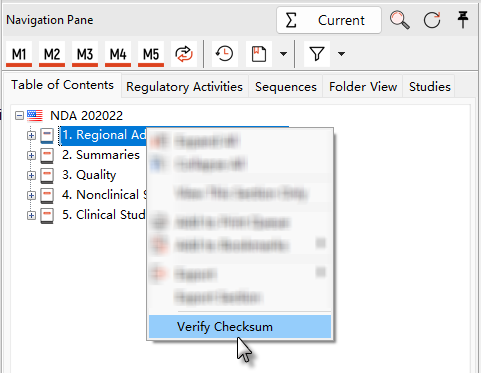Select the 5. Clinical Study item
The height and width of the screenshot is (373, 481).
pos(104,215)
